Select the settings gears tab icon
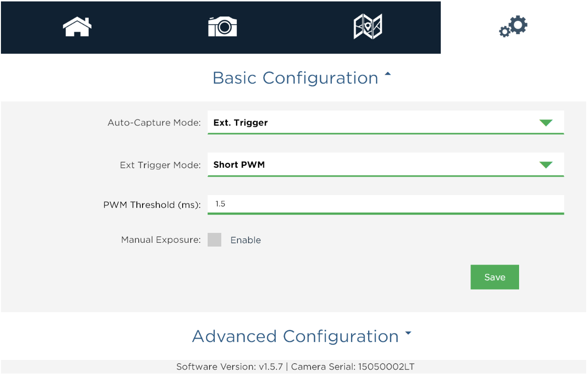Image resolution: width=588 pixels, height=376 pixels. point(513,26)
